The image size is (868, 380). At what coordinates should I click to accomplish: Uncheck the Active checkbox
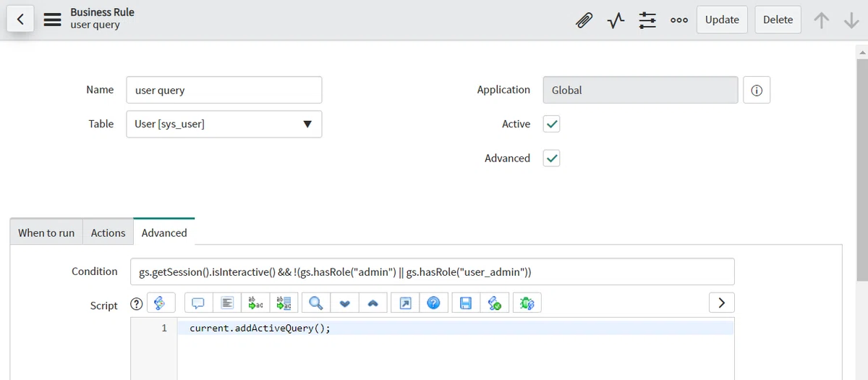[552, 124]
